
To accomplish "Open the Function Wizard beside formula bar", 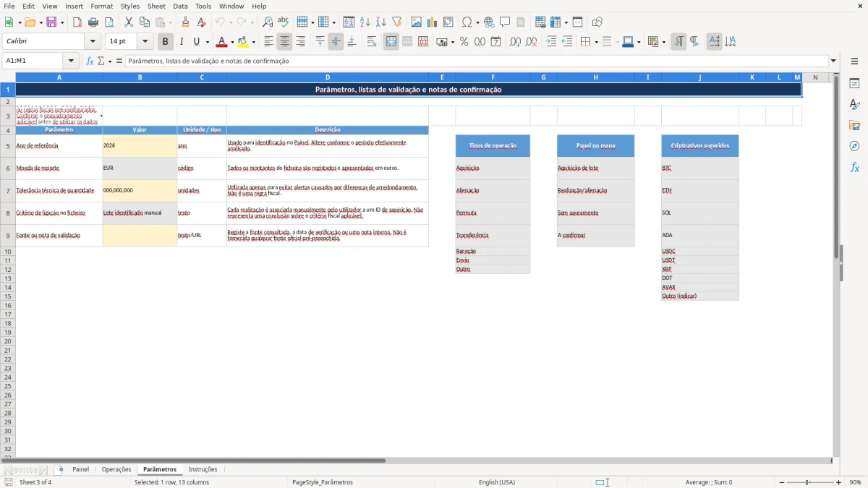I will [90, 61].
